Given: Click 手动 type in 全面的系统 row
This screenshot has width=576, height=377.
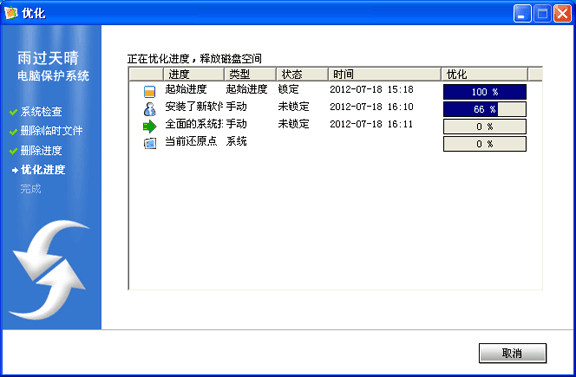Looking at the screenshot, I should (x=236, y=124).
